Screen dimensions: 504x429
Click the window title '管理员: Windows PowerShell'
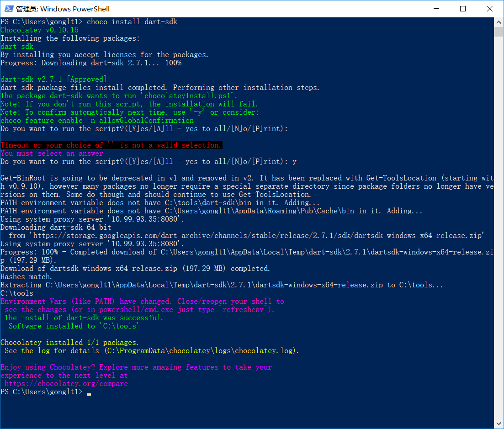(63, 9)
